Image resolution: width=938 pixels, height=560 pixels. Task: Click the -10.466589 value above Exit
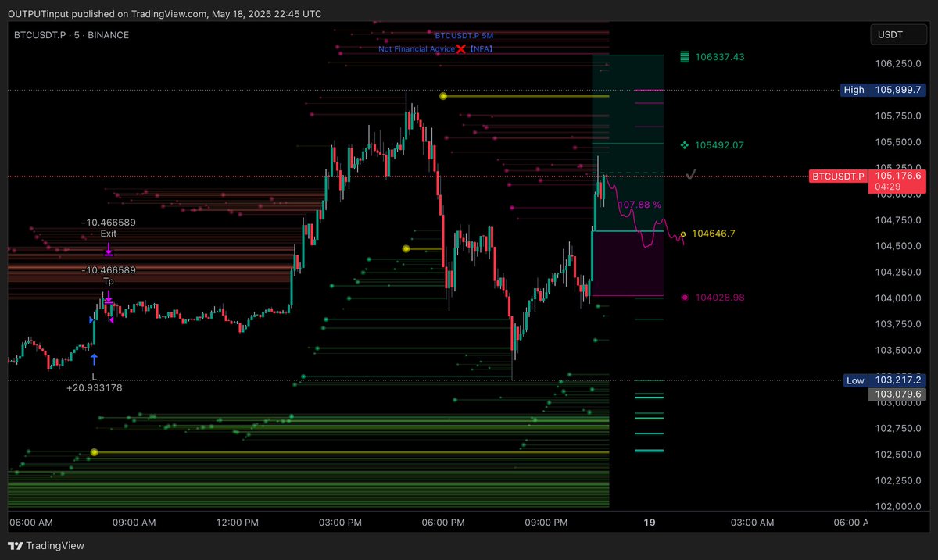point(109,223)
